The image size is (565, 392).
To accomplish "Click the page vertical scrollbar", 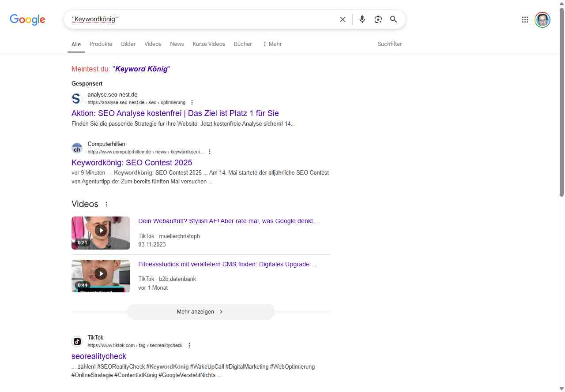I will [x=561, y=101].
